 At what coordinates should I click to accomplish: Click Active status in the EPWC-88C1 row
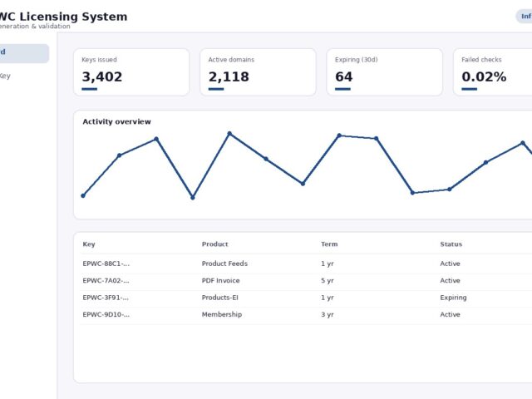point(450,264)
